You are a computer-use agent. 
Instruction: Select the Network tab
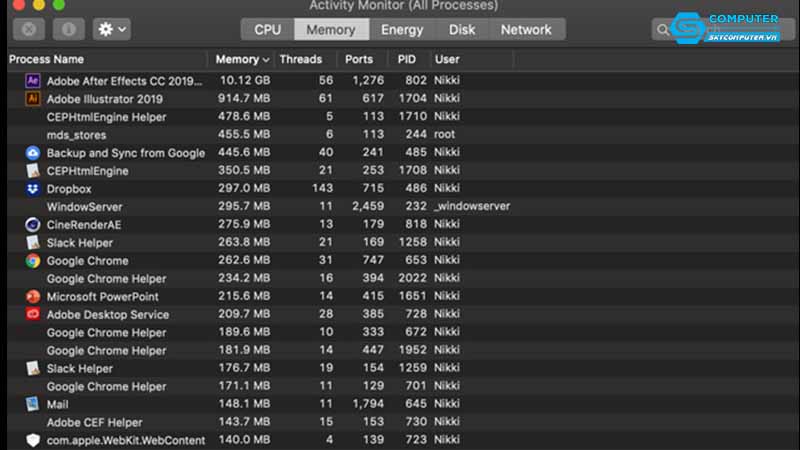[x=526, y=30]
